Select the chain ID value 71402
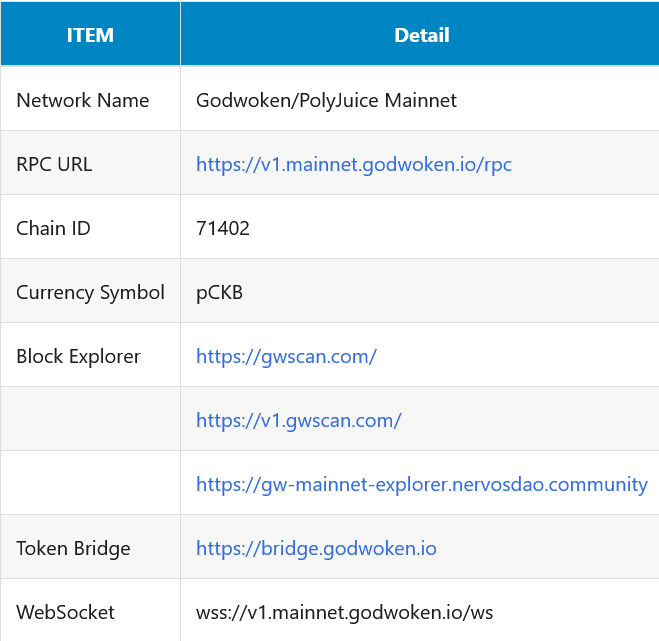This screenshot has width=659, height=641. (x=223, y=228)
